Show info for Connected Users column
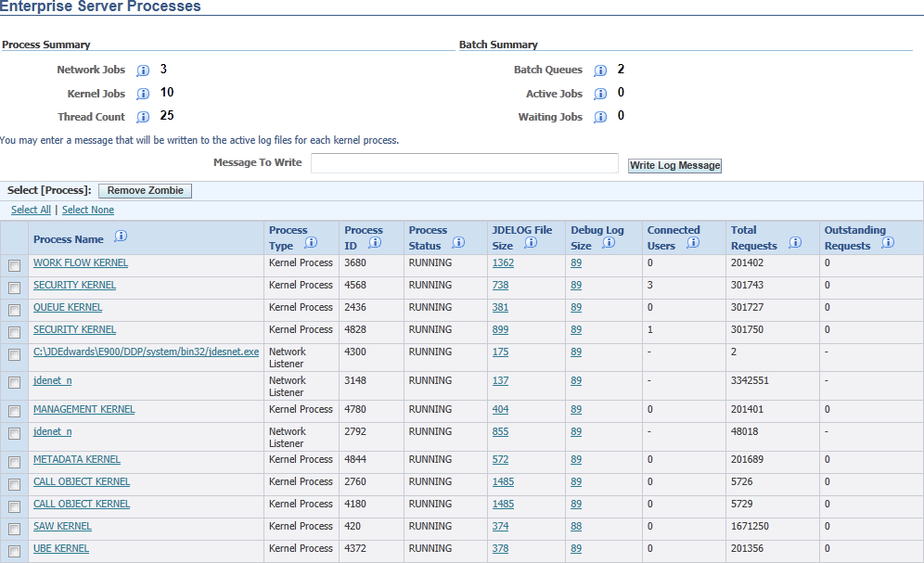 (x=693, y=243)
